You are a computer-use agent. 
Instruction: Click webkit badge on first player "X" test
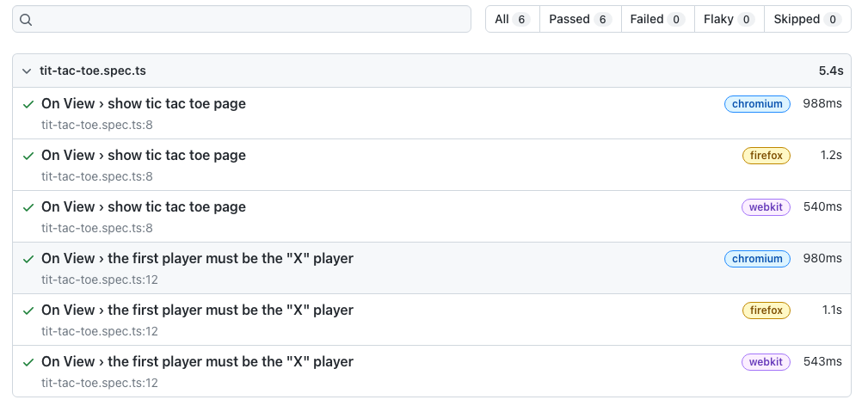tap(766, 362)
